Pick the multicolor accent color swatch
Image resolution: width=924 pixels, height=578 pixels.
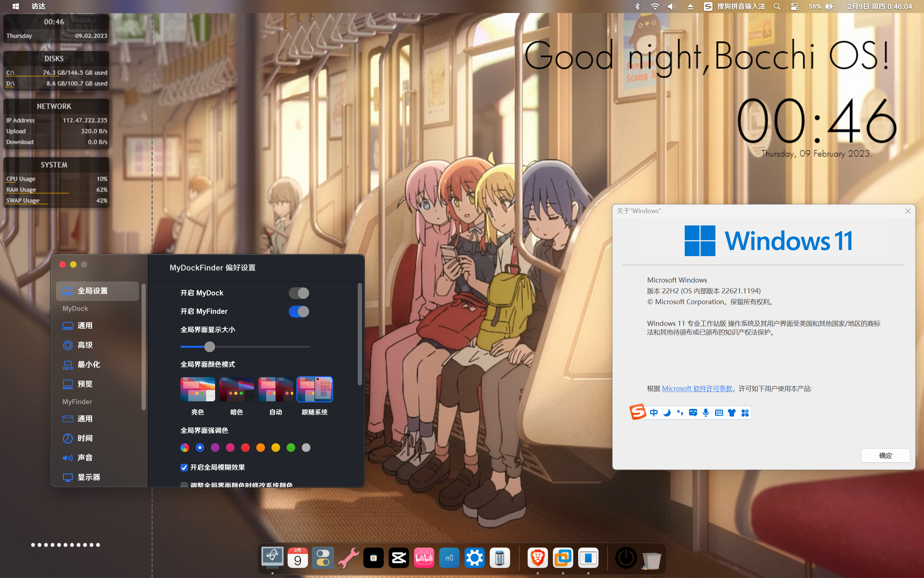pos(185,448)
